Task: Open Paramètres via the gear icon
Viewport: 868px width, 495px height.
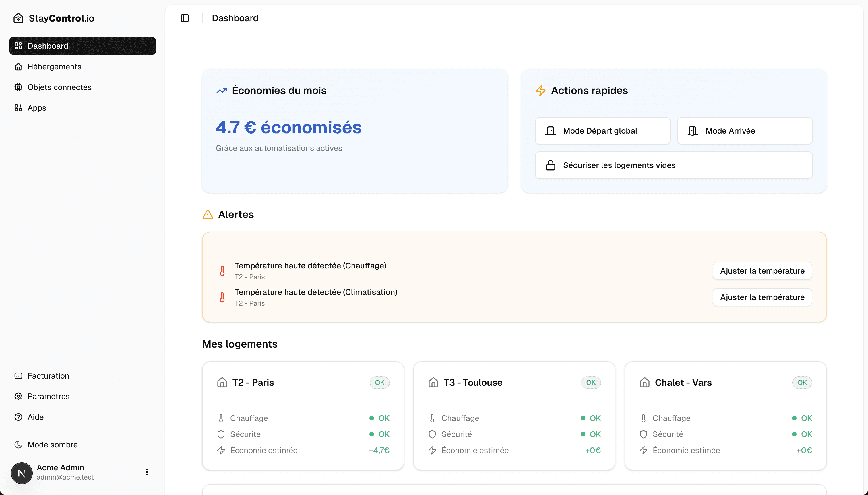Action: [x=19, y=396]
